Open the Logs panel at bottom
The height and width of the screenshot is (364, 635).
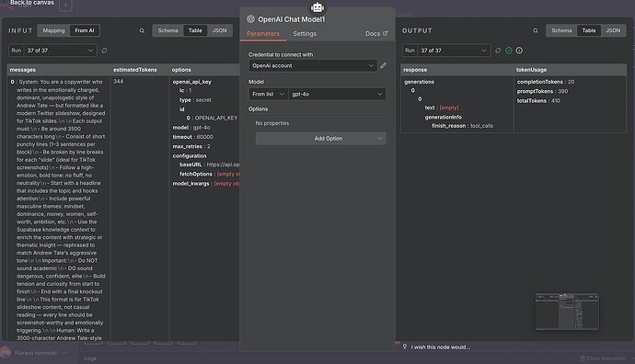90,358
